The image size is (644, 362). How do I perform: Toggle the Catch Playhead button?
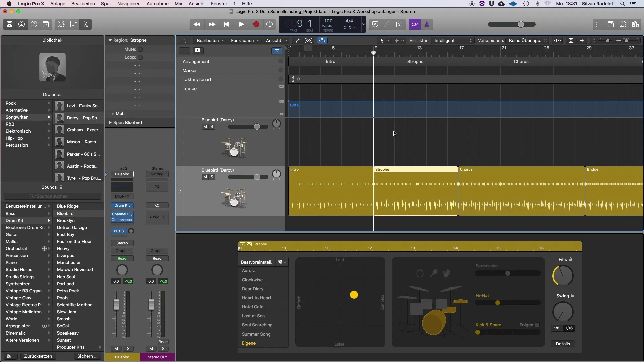pos(322,41)
